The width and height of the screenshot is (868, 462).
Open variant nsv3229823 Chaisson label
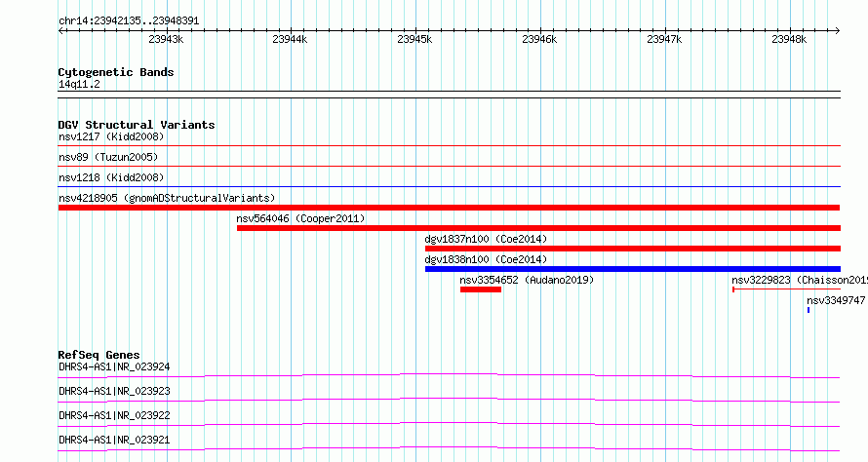800,280
